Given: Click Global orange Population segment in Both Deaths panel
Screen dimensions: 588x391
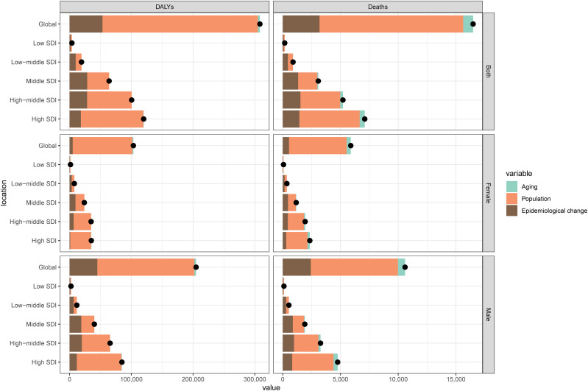Looking at the screenshot, I should (391, 24).
